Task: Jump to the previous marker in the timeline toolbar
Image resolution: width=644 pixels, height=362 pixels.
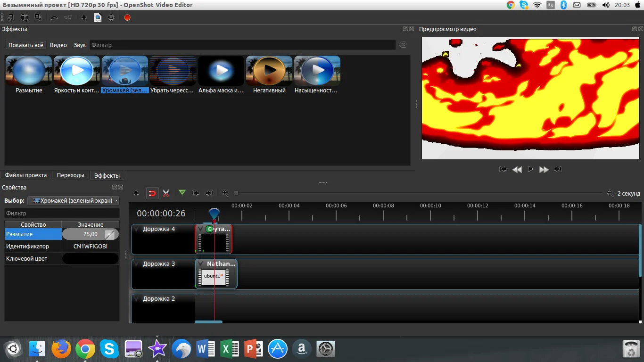Action: tap(196, 193)
